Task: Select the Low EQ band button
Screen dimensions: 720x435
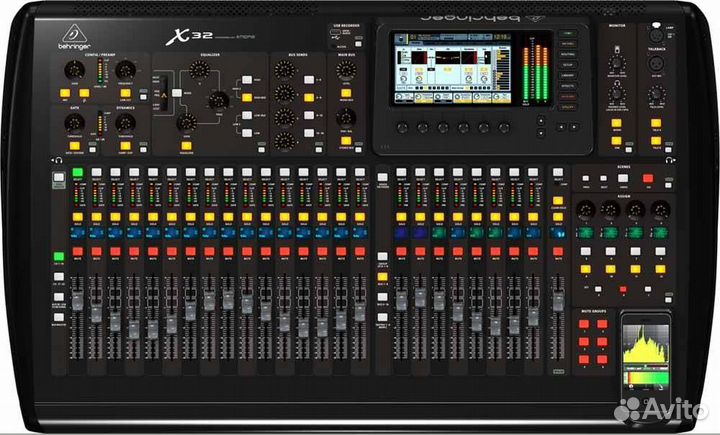Action: click(x=247, y=133)
